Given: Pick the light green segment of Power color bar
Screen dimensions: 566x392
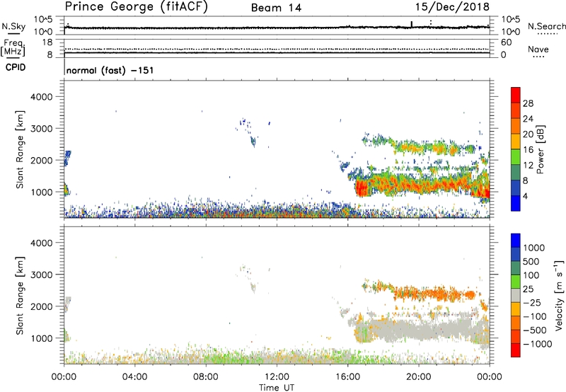Looking at the screenshot, I should click(x=516, y=157).
